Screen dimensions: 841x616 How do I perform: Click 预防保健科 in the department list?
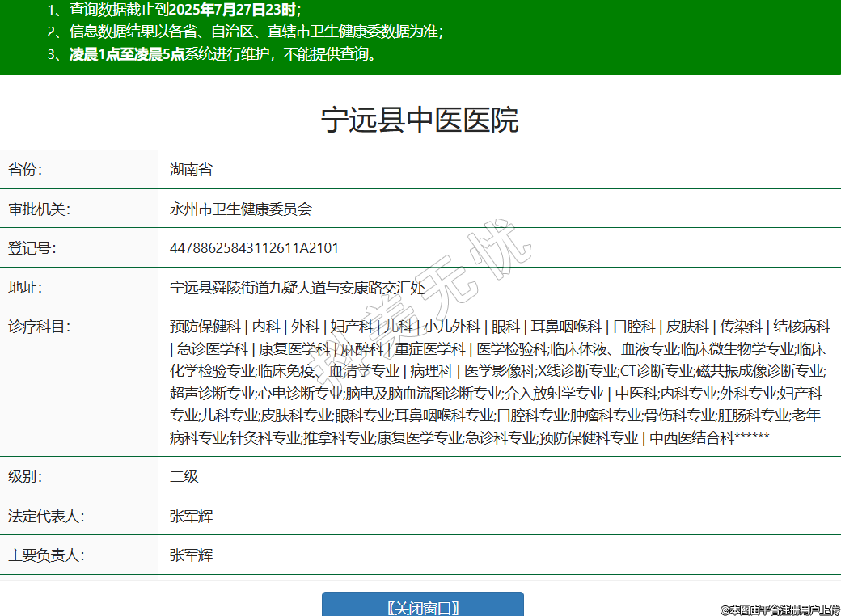click(x=205, y=327)
